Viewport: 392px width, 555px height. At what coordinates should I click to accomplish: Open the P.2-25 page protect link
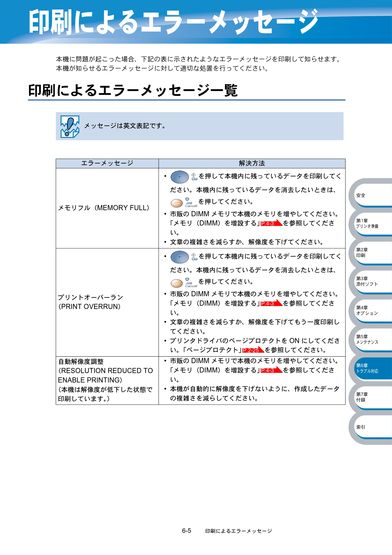(x=253, y=350)
